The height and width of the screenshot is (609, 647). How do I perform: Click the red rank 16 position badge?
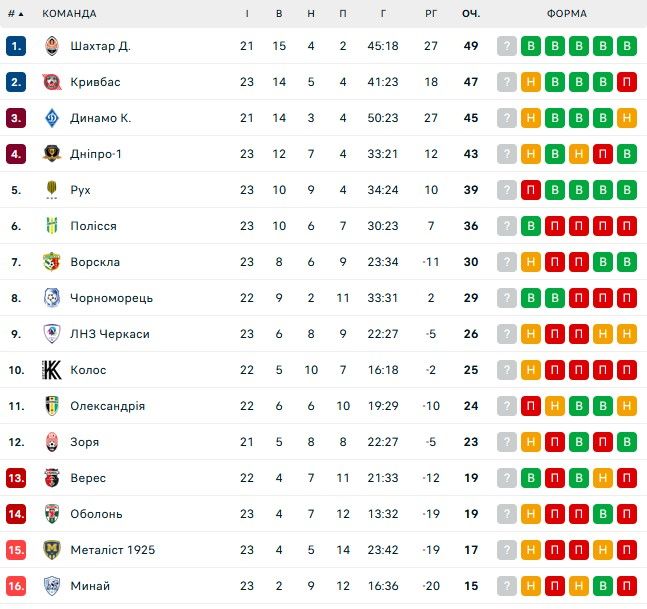click(x=16, y=586)
